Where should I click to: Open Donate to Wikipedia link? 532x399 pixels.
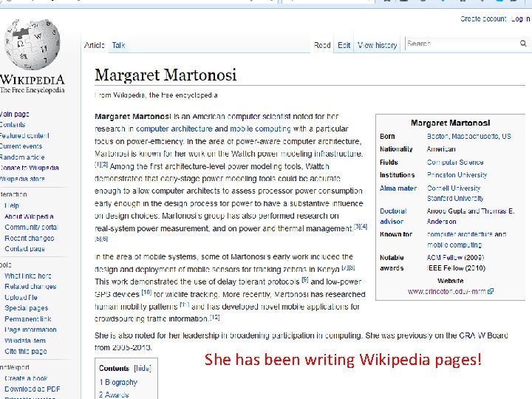29,168
